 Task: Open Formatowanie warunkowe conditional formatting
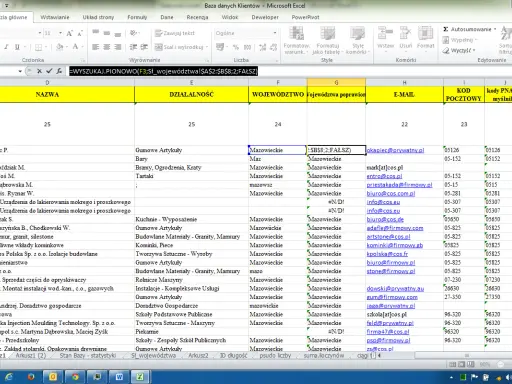(x=296, y=40)
